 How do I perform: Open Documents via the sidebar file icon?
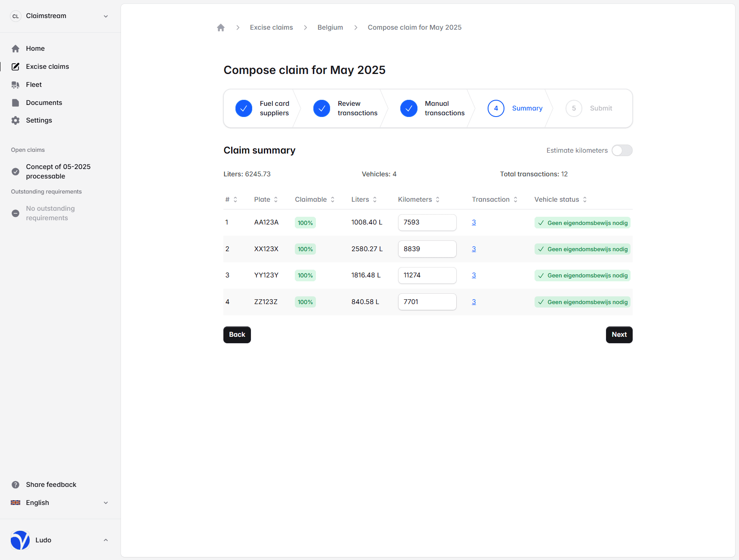point(15,103)
